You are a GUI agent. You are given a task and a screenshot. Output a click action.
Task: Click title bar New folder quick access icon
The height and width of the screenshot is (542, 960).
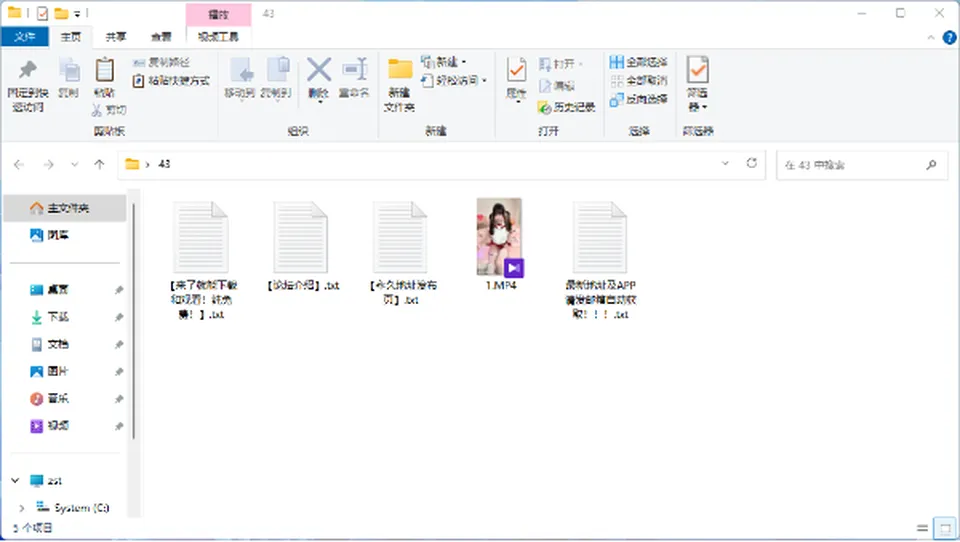click(61, 13)
